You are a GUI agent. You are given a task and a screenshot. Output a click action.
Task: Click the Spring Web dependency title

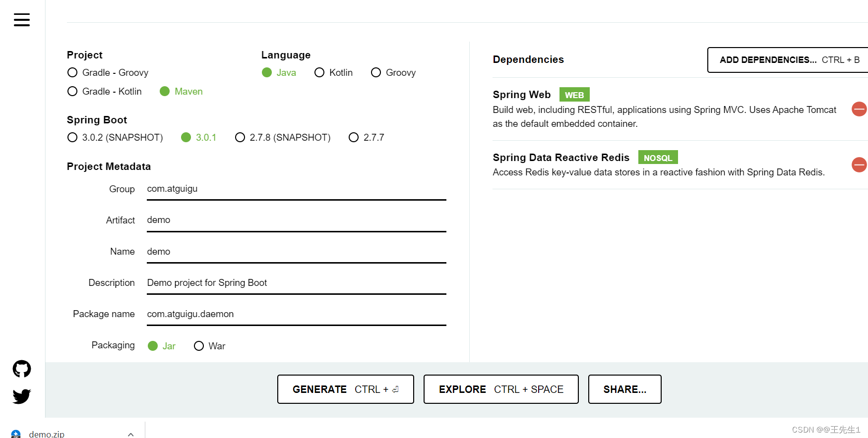522,95
